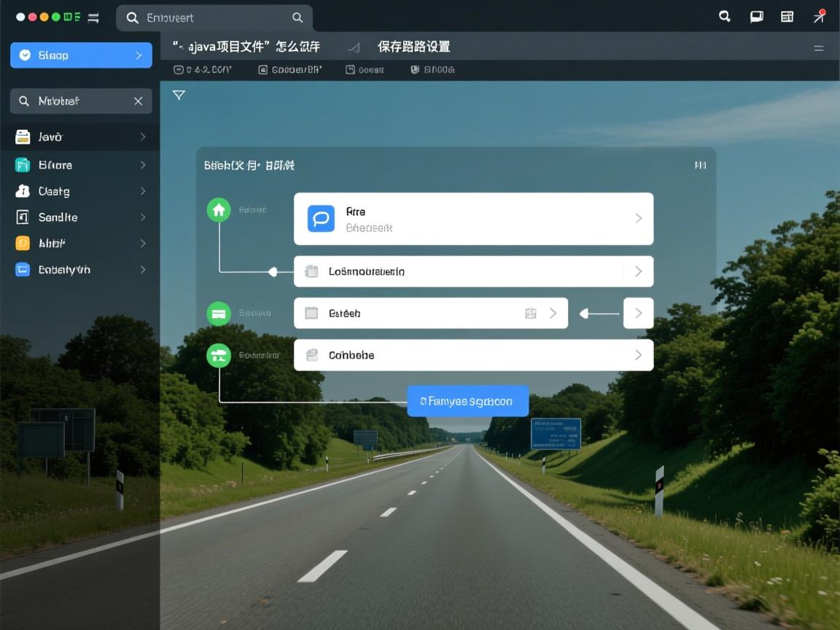Image resolution: width=840 pixels, height=630 pixels.
Task: Clear the Mriotraf search field with the X
Action: (x=139, y=101)
